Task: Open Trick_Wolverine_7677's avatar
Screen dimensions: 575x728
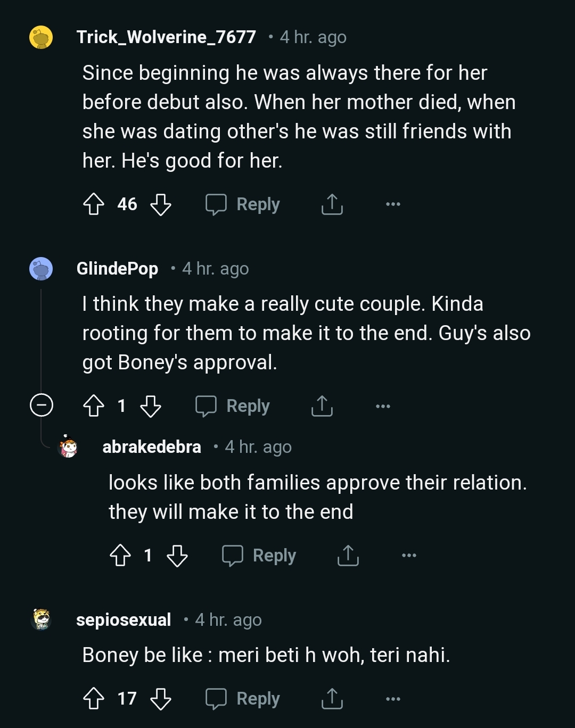Action: (41, 37)
